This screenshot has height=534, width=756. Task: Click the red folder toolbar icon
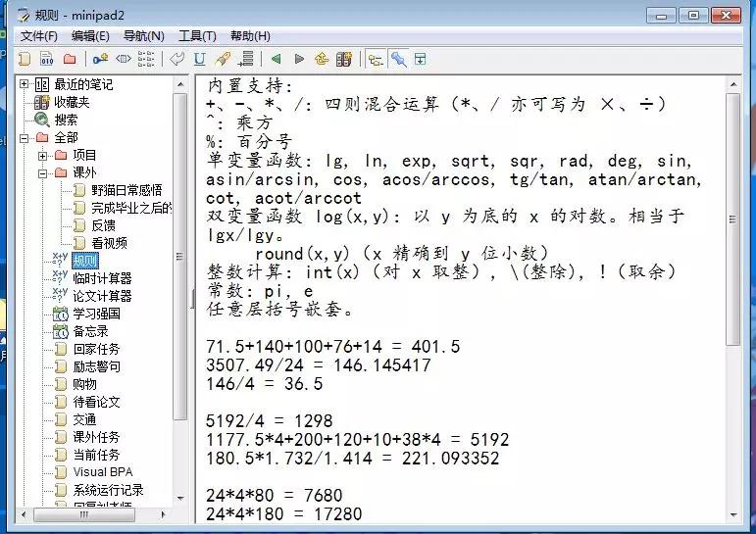click(70, 60)
